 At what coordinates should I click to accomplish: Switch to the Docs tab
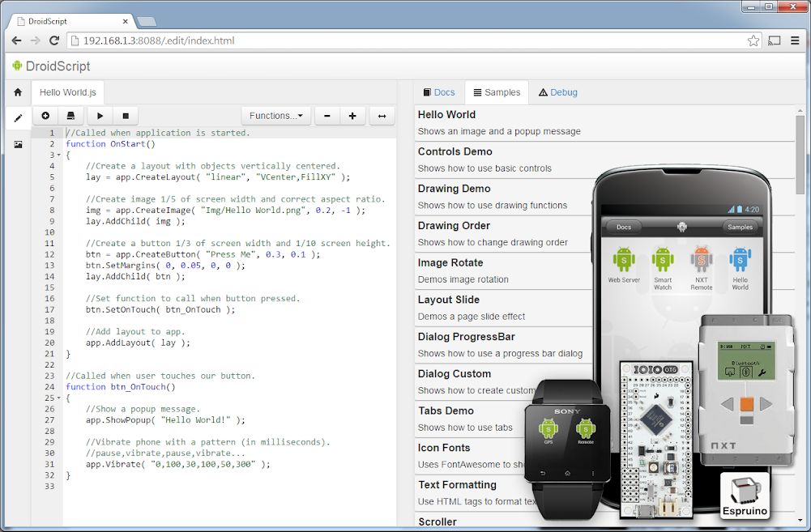pos(439,92)
